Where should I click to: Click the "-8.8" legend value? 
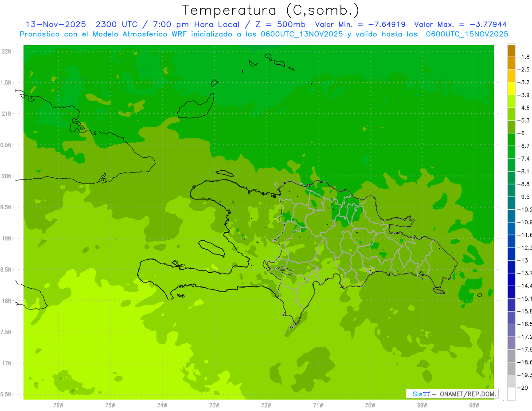coord(524,184)
